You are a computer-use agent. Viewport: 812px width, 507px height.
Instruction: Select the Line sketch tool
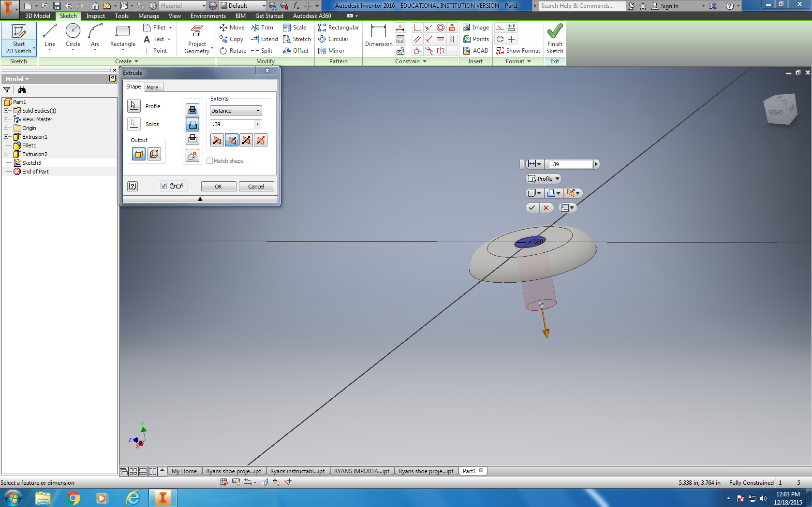[x=50, y=37]
